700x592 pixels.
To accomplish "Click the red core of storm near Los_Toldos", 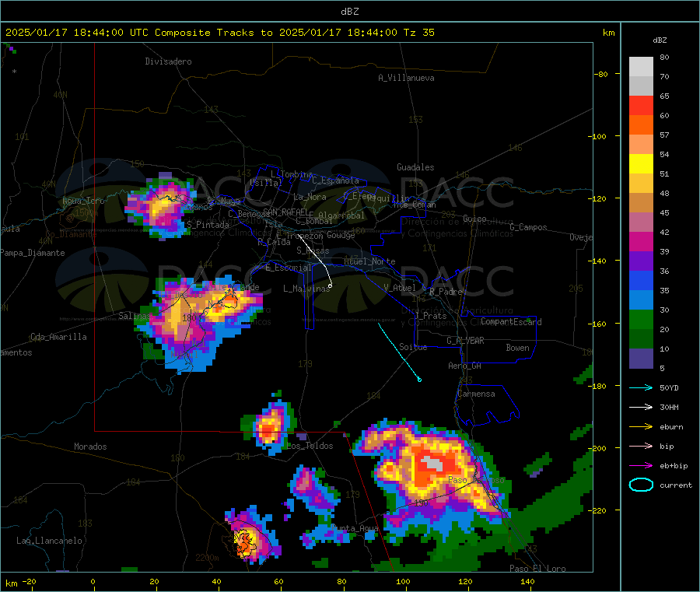I will (x=268, y=430).
